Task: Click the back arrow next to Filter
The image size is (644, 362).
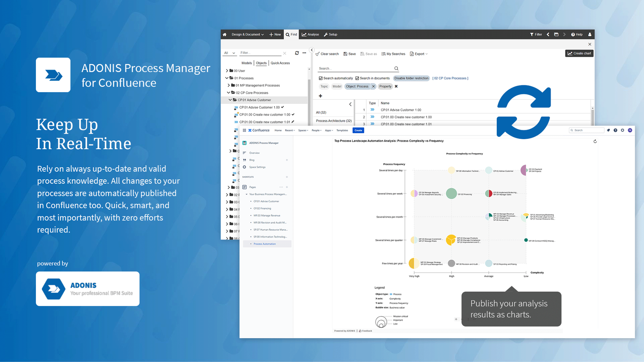Action: point(548,35)
